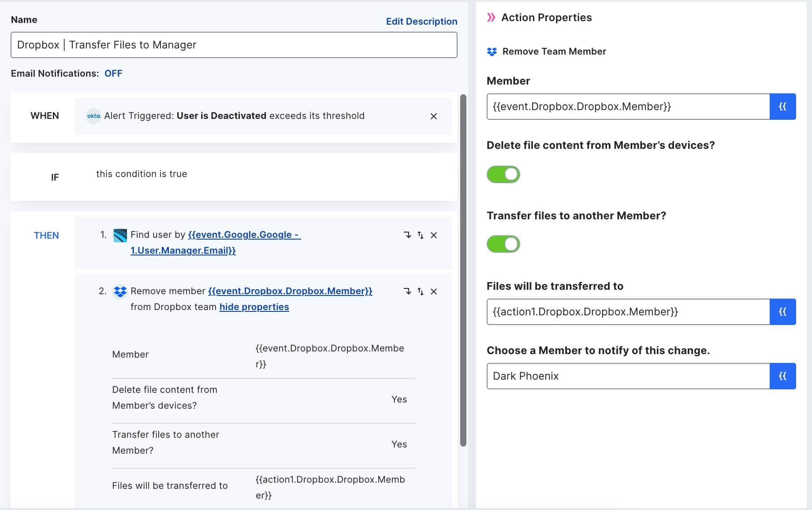The width and height of the screenshot is (812, 510).
Task: Add nested step under Find user action
Action: click(407, 235)
